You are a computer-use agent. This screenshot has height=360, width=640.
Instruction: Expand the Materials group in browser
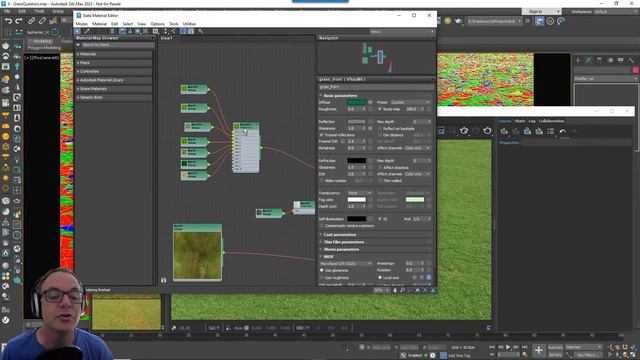pos(114,54)
